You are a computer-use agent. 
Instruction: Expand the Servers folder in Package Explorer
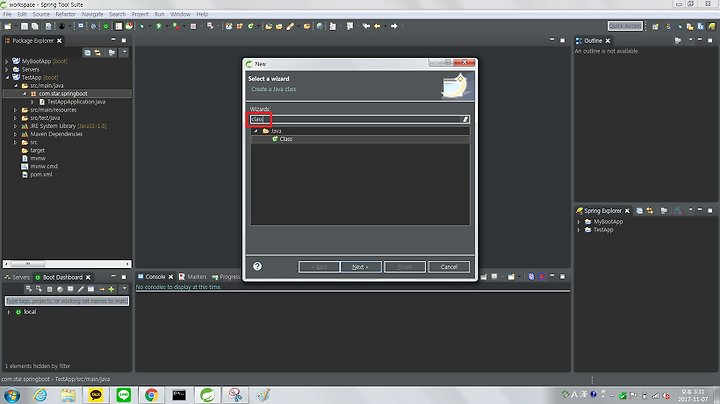click(x=6, y=69)
